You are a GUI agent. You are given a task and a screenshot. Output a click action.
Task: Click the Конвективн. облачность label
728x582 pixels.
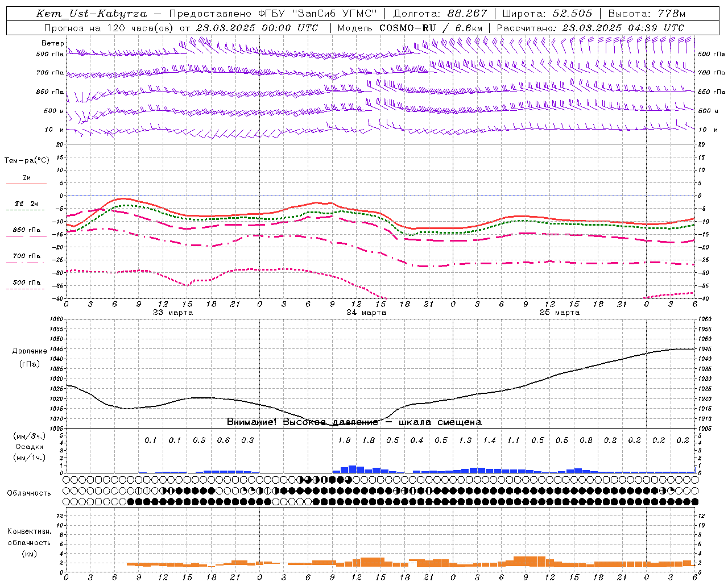(x=29, y=537)
